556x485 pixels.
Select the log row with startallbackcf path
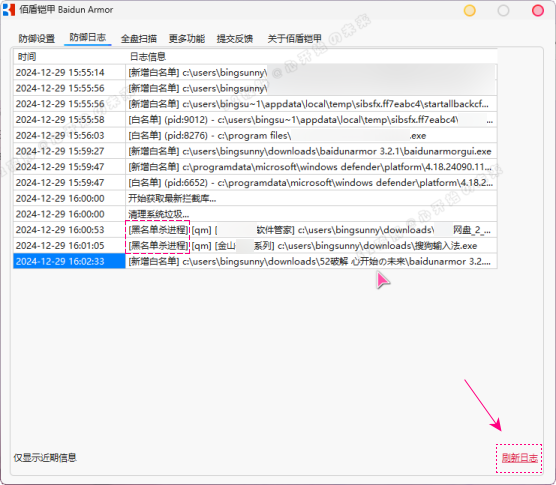pyautogui.click(x=255, y=104)
